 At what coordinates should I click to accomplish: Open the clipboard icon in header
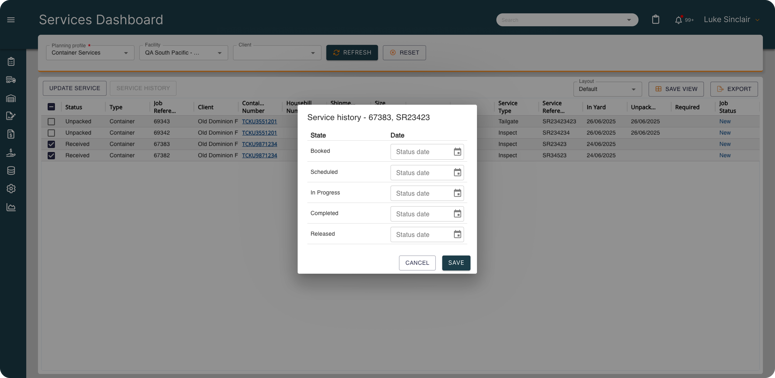pyautogui.click(x=655, y=20)
